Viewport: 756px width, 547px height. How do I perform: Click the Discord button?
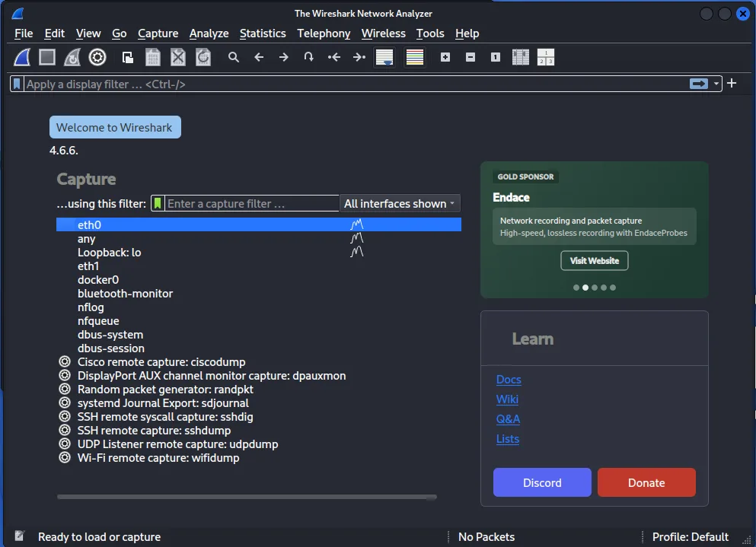[x=542, y=482]
